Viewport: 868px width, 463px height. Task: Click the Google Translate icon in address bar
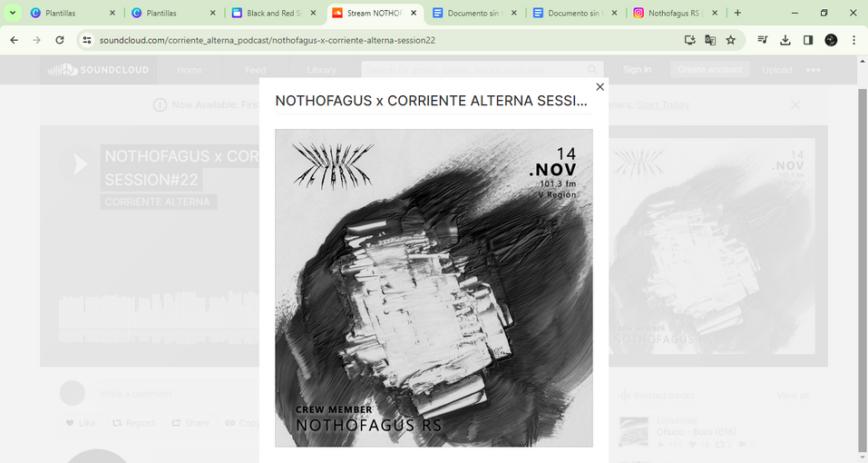pyautogui.click(x=710, y=40)
